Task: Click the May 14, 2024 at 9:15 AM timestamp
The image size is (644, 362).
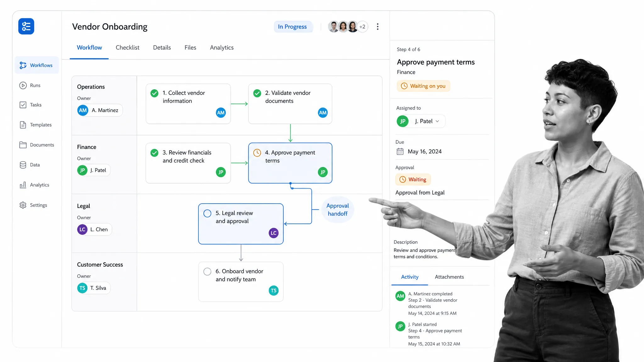Action: (x=432, y=313)
